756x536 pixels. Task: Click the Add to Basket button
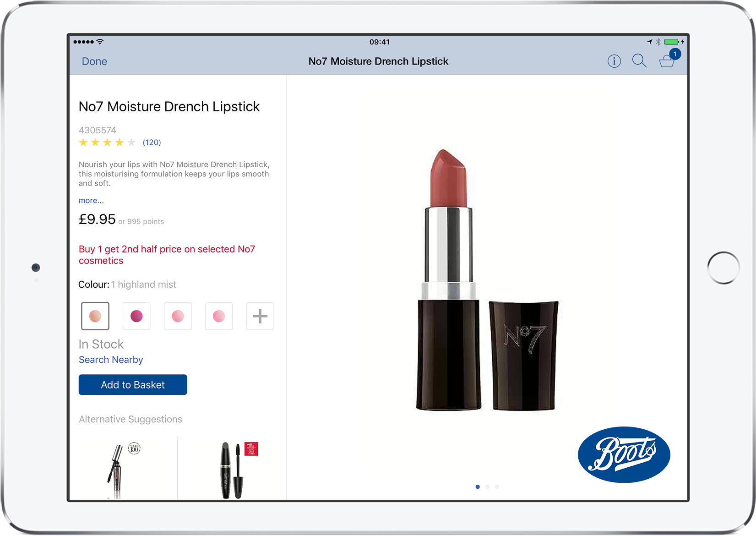tap(133, 385)
